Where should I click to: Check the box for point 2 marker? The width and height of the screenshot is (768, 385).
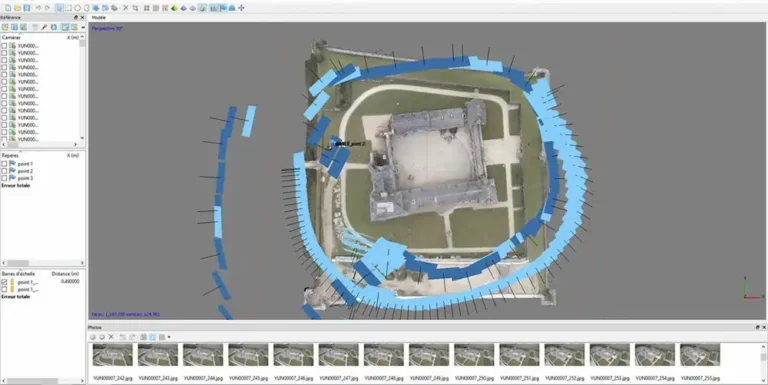tap(4, 171)
